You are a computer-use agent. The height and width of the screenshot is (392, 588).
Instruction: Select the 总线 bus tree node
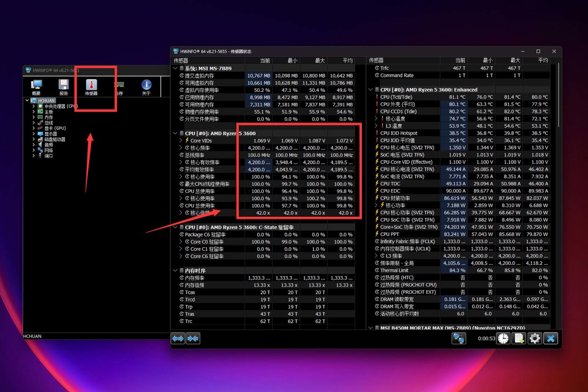click(x=49, y=123)
